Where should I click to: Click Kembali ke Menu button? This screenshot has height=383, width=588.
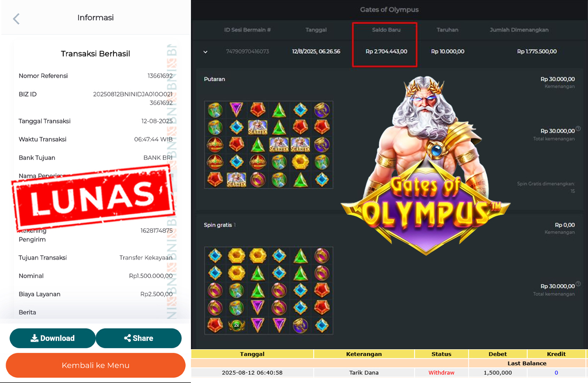tap(95, 365)
